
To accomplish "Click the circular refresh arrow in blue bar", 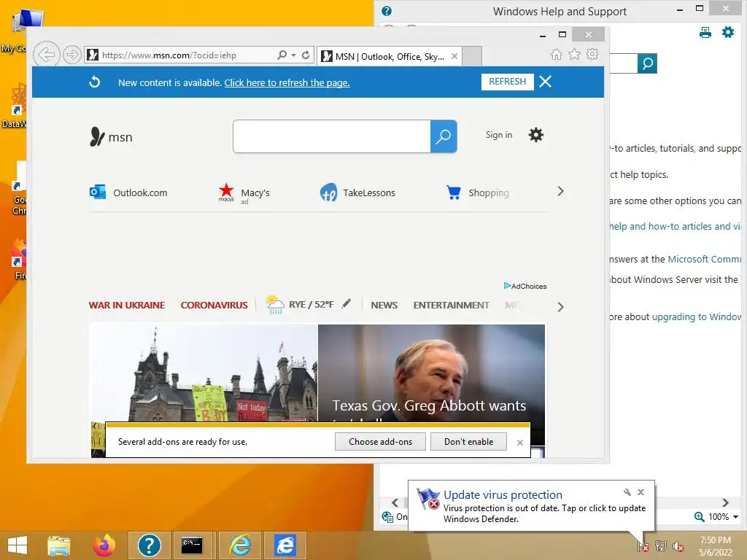I will (95, 82).
